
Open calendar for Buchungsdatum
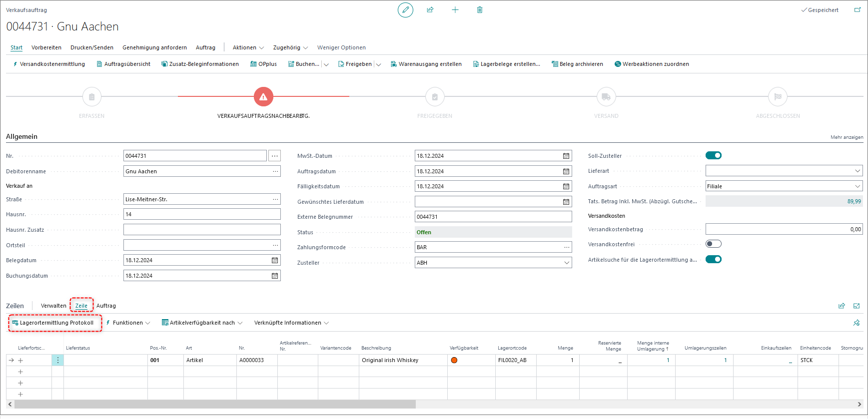click(275, 276)
